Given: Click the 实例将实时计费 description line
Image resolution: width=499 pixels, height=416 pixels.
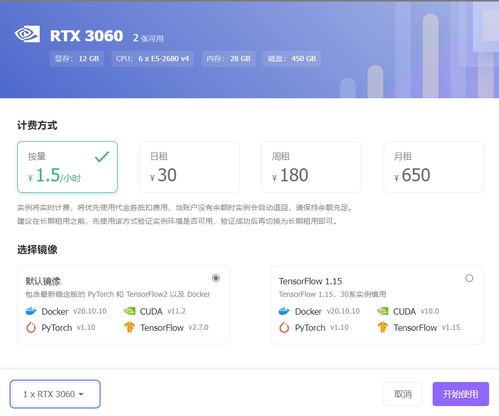Looking at the screenshot, I should click(185, 208).
